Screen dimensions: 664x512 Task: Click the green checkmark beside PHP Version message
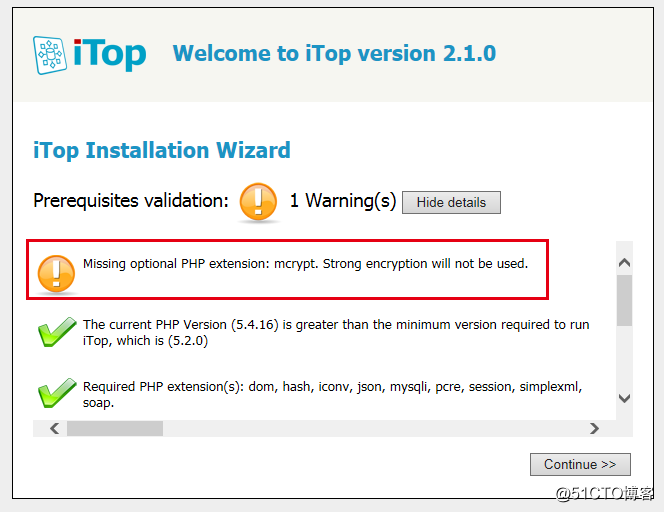pos(57,332)
